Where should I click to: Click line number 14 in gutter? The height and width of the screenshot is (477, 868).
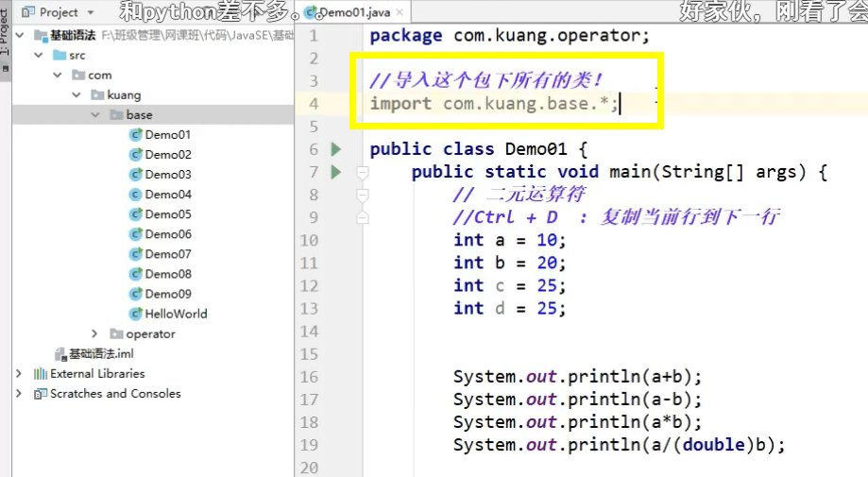[309, 332]
